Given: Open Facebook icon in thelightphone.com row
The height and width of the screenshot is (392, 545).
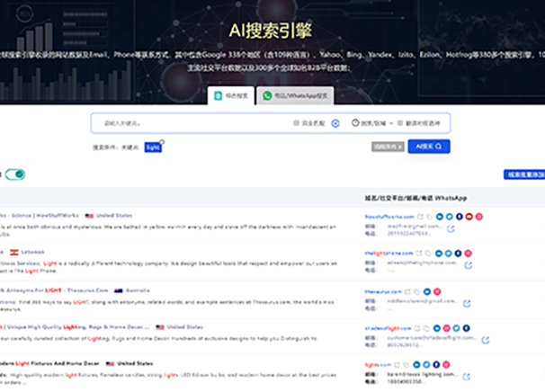Looking at the screenshot, I should coord(458,254).
